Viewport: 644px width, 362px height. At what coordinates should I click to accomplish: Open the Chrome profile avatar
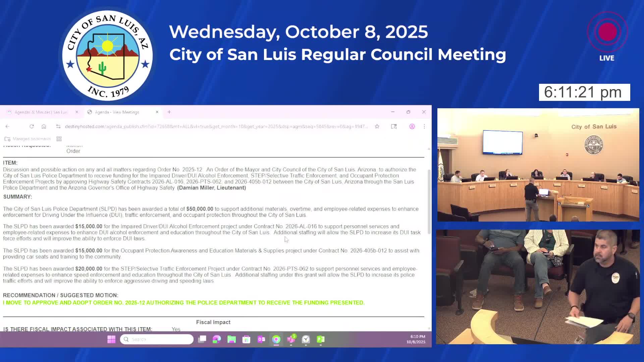coord(412,126)
